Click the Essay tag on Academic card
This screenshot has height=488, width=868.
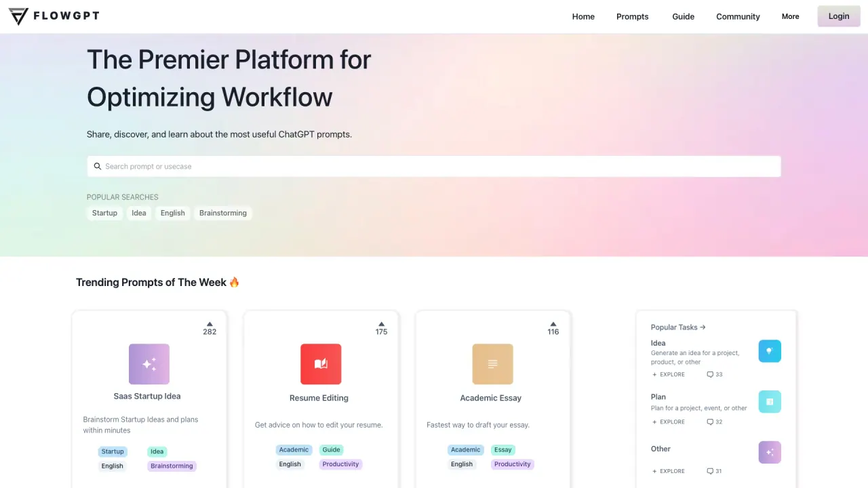point(503,449)
